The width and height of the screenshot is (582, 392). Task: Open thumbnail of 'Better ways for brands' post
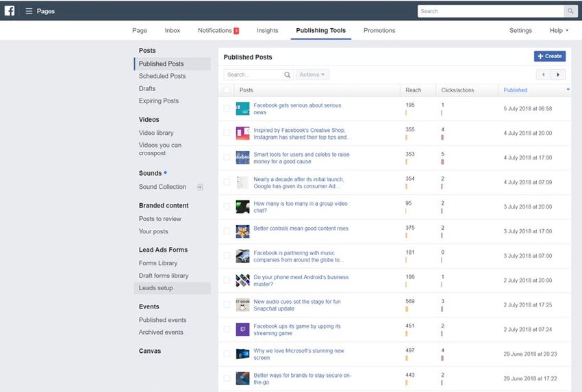[243, 378]
